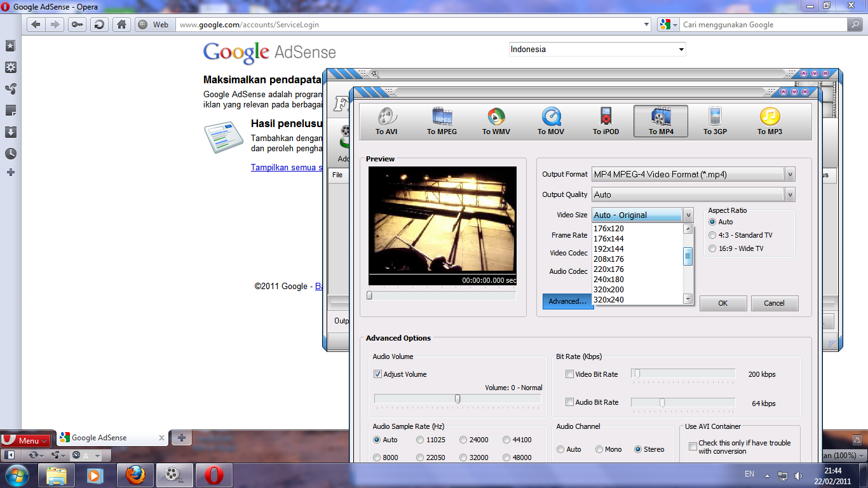Viewport: 868px width, 488px height.
Task: Open the Indonesia language dropdown
Action: pos(597,50)
